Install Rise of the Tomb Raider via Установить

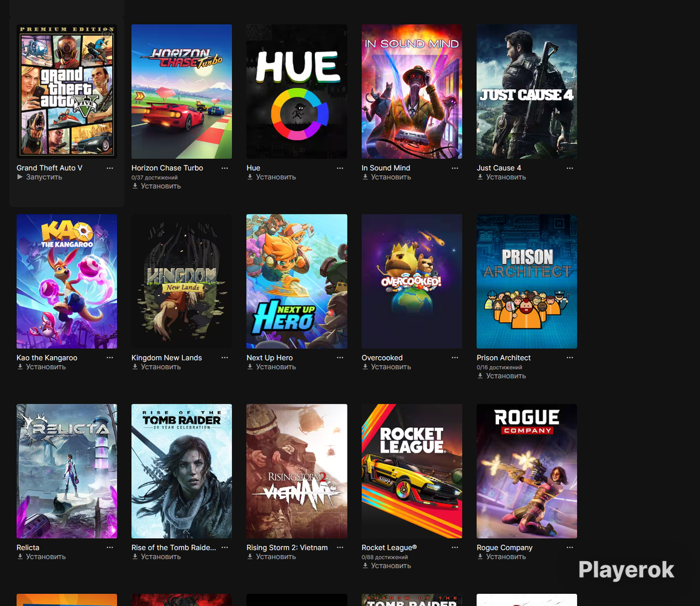point(156,558)
